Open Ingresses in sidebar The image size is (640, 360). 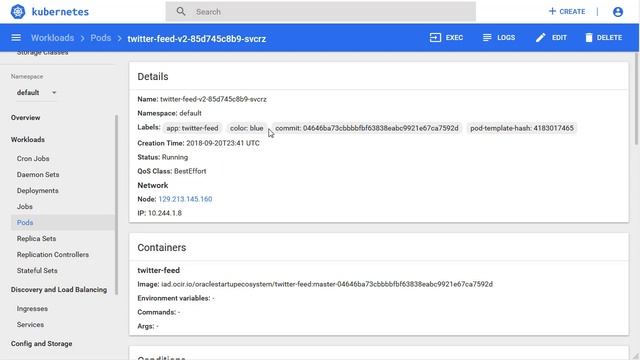click(32, 309)
